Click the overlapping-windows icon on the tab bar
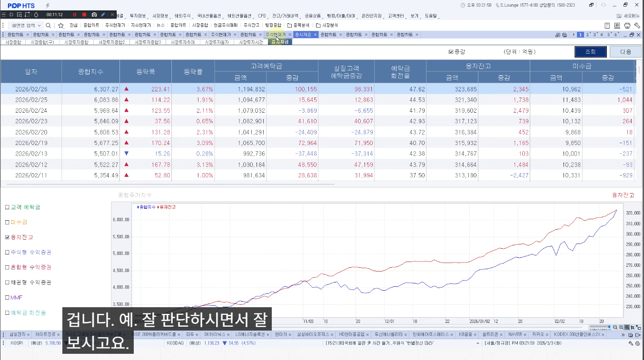Screen dimensions: 644x360 [x=558, y=35]
